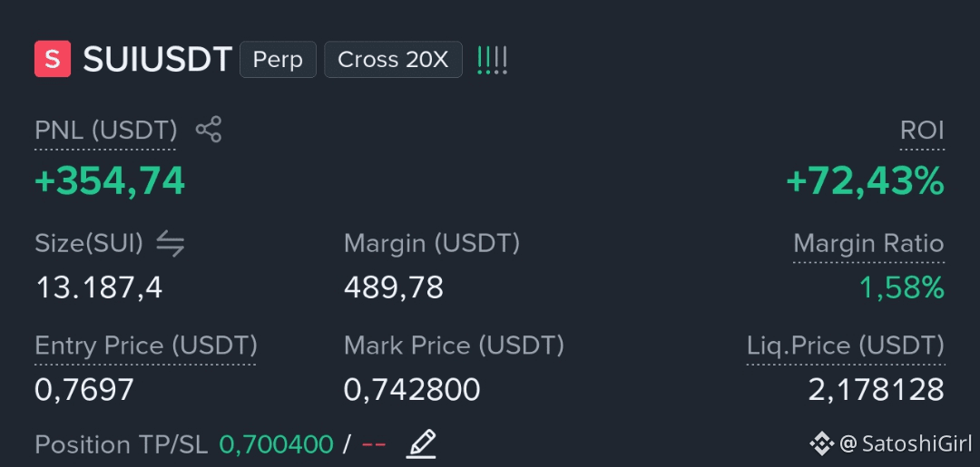Show the Margin Ratio explanation tooltip
This screenshot has height=467, width=980.
(868, 244)
